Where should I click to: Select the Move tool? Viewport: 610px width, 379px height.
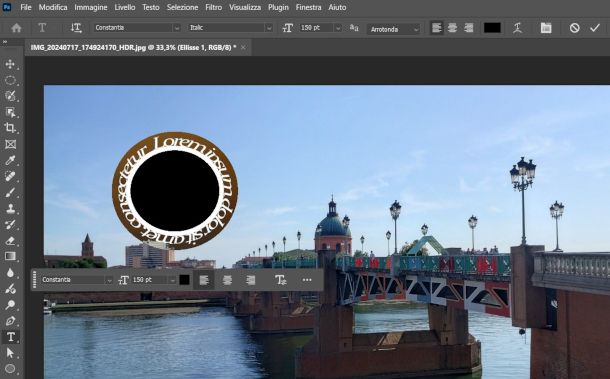click(10, 64)
